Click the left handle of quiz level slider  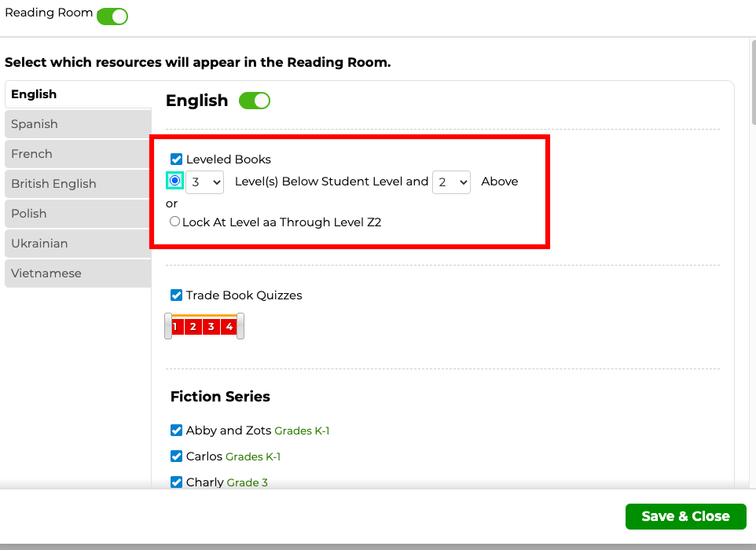[x=168, y=326]
